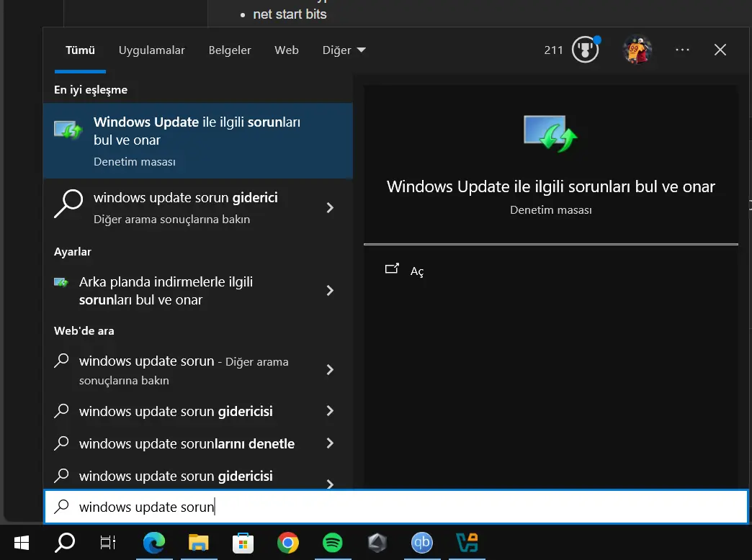Select 'windows update sorun - Diğer arama' web result
This screenshot has width=752, height=560.
pyautogui.click(x=197, y=370)
